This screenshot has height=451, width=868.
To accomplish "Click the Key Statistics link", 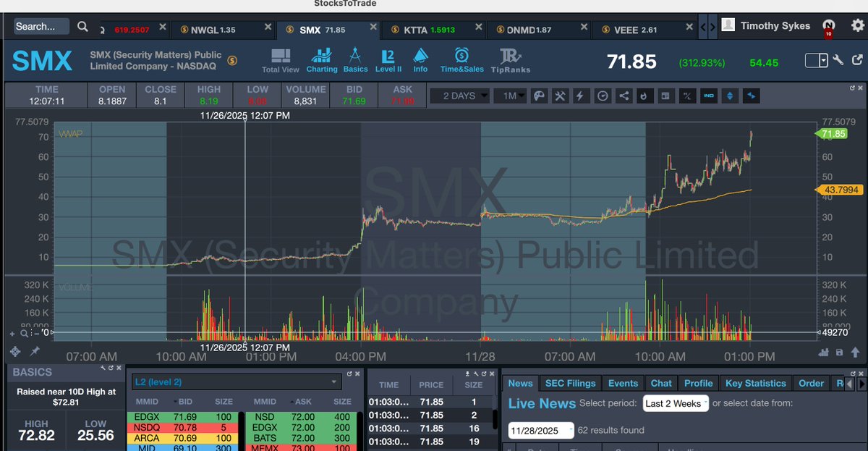I will click(757, 383).
